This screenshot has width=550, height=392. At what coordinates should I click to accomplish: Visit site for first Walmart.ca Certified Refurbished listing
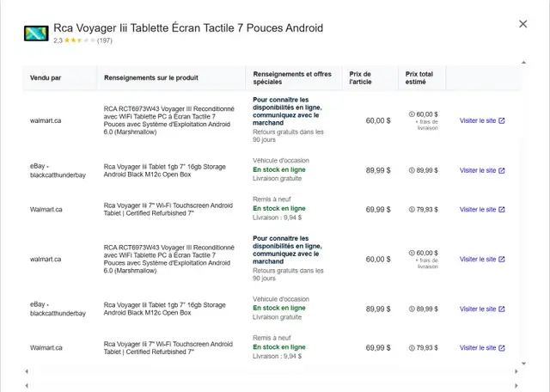point(482,210)
